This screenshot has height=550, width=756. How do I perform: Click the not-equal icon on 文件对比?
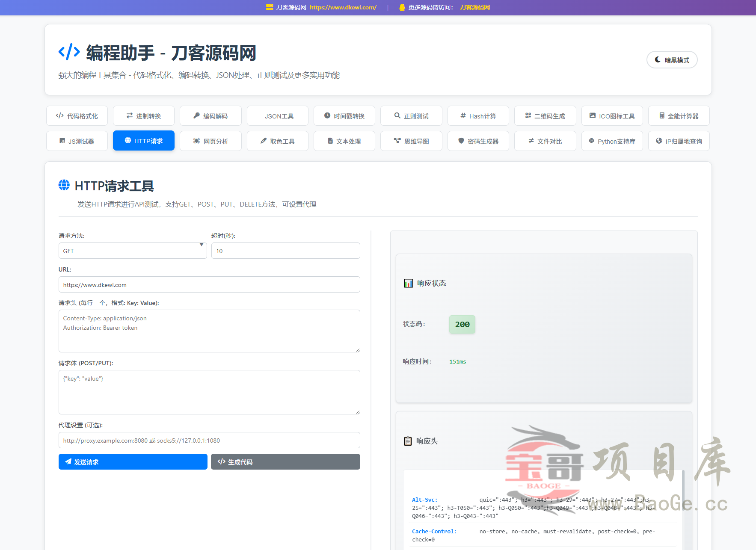[x=531, y=141]
